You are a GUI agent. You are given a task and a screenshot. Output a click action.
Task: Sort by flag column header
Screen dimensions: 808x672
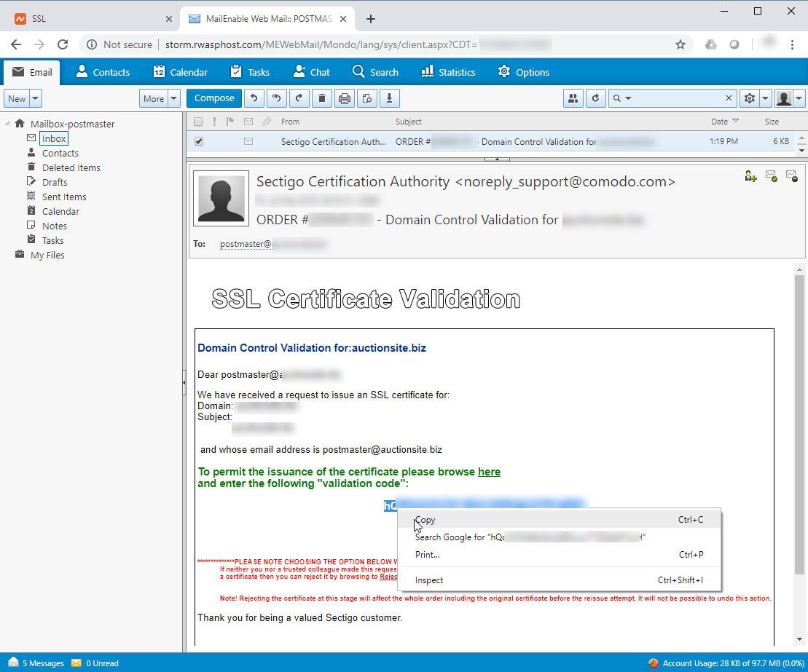click(x=230, y=122)
